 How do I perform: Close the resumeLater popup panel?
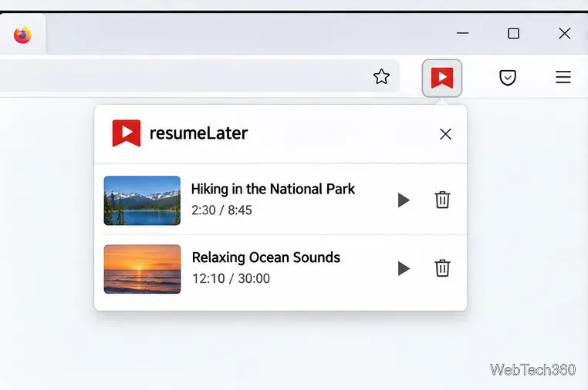pos(445,134)
